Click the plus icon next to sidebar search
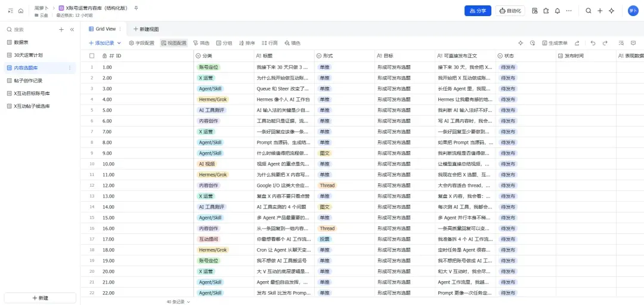 61,30
